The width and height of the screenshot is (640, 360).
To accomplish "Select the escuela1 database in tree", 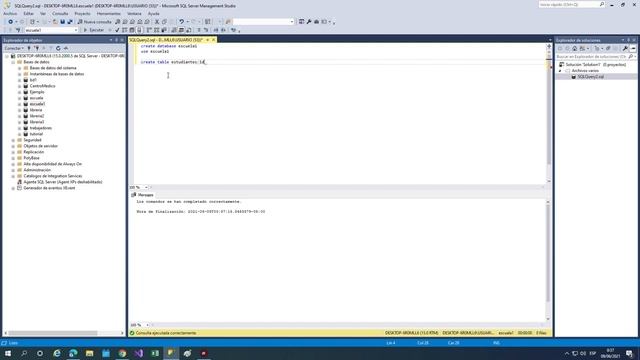I will (x=37, y=104).
